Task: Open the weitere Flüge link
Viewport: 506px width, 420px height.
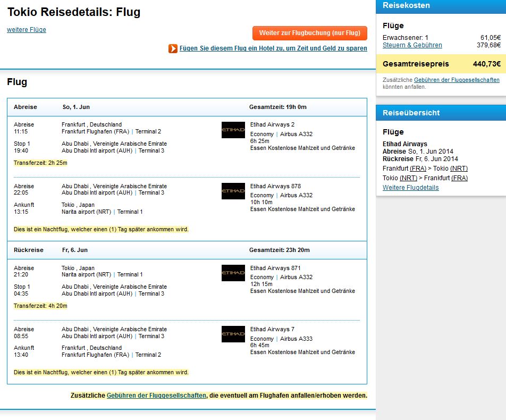Action: point(27,30)
